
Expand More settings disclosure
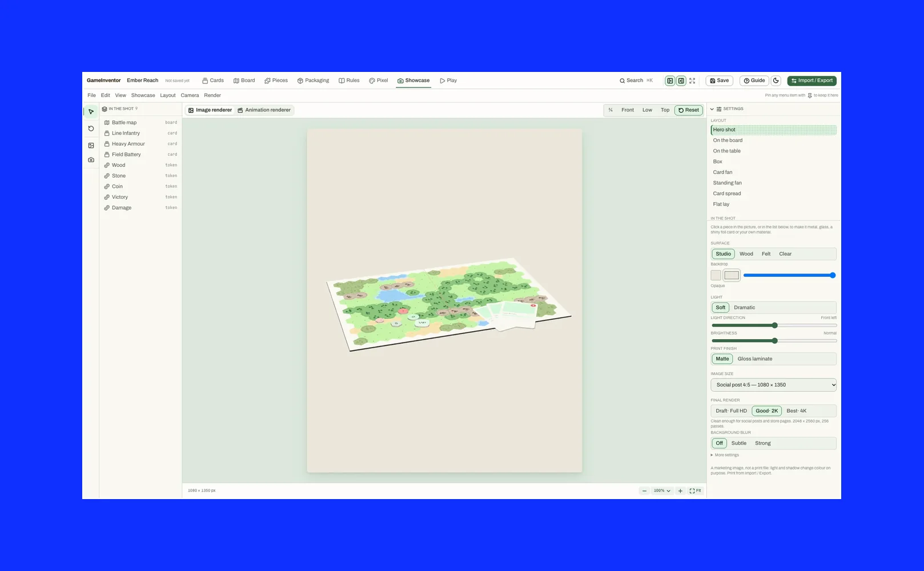tap(725, 455)
